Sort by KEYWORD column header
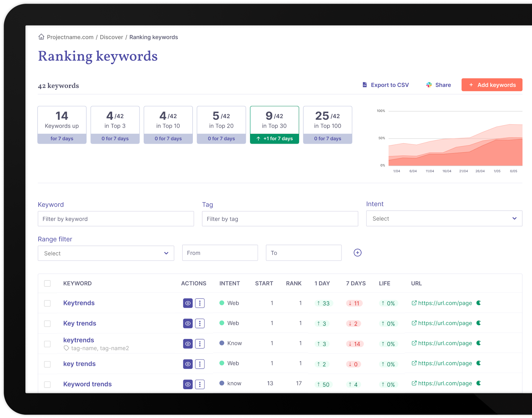This screenshot has height=418, width=532. point(77,283)
